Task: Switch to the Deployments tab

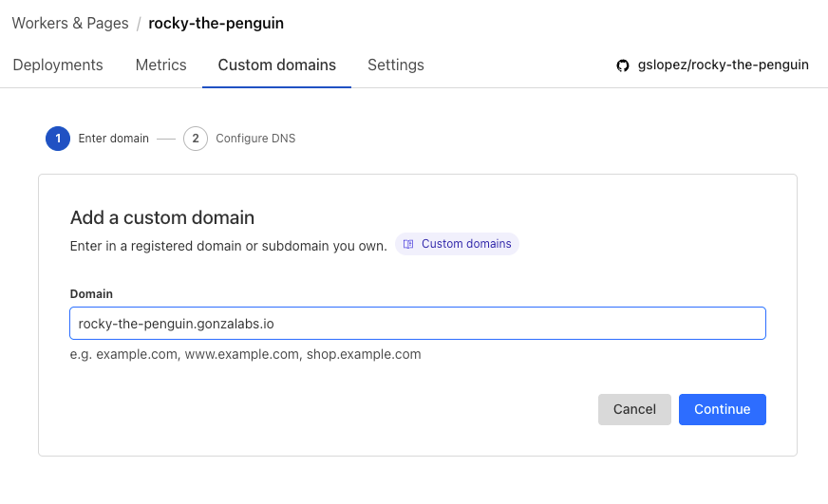Action: [x=58, y=65]
